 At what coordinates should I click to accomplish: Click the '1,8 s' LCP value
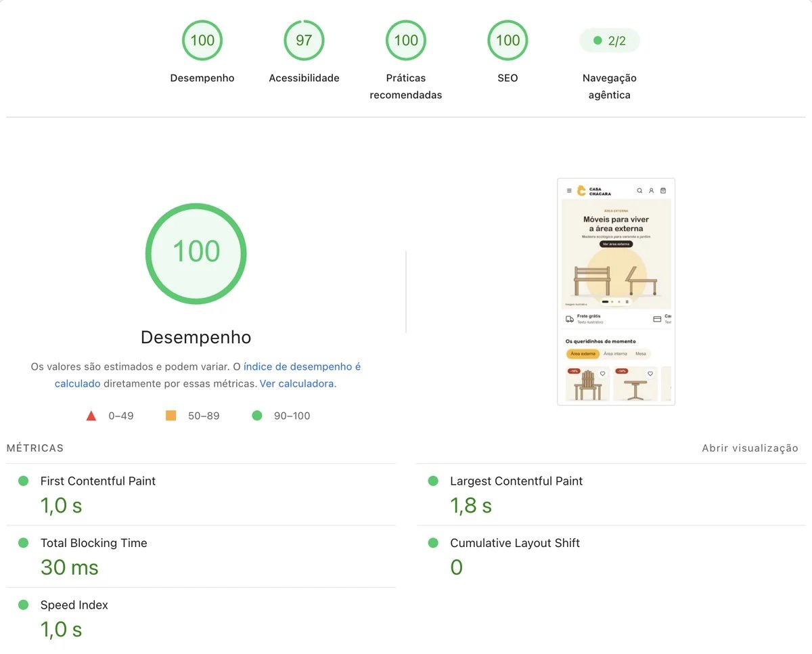click(x=471, y=506)
